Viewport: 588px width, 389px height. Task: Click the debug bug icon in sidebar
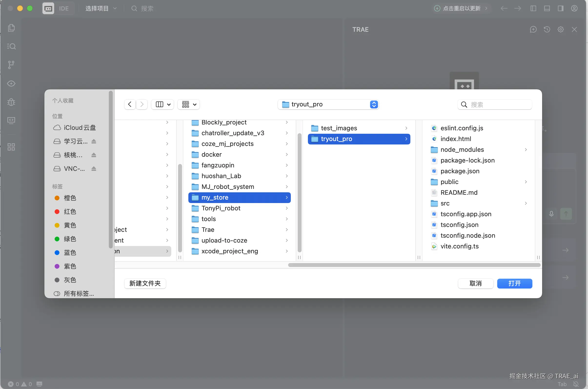coord(11,102)
